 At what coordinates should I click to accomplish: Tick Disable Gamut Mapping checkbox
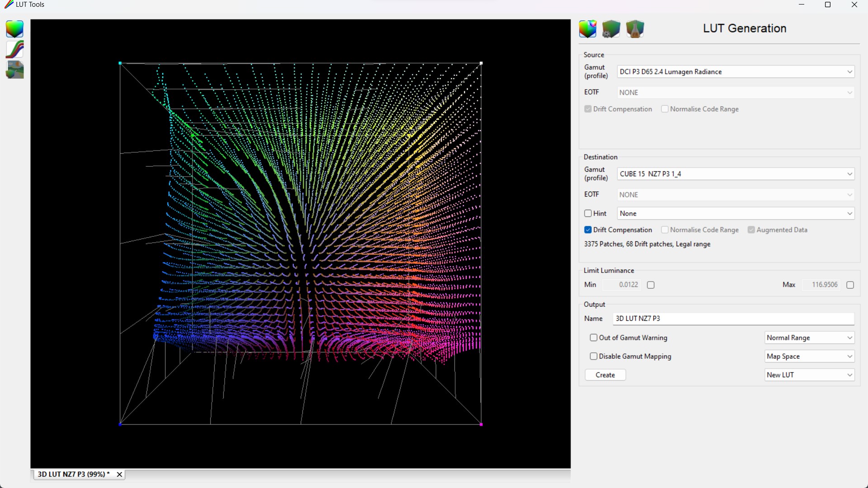tap(593, 356)
